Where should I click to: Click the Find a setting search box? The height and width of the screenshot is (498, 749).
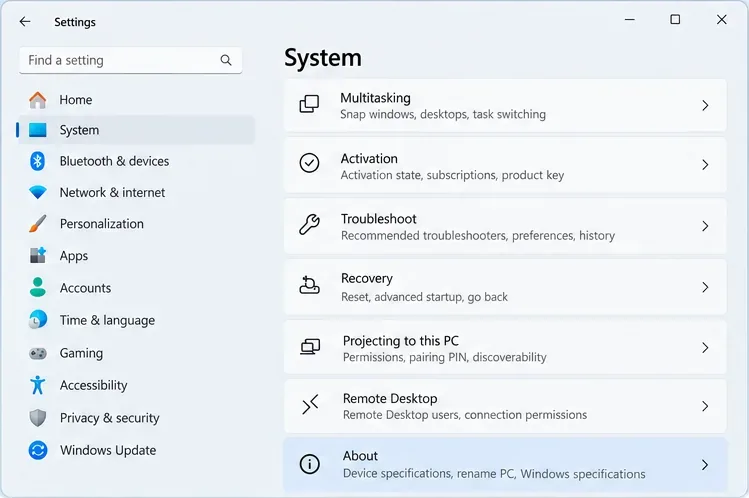pyautogui.click(x=130, y=60)
